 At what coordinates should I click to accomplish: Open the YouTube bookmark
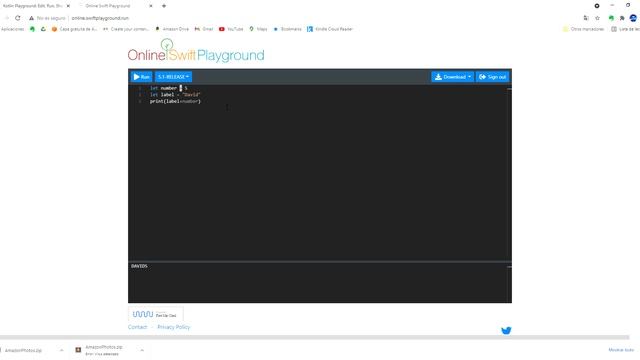(231, 29)
